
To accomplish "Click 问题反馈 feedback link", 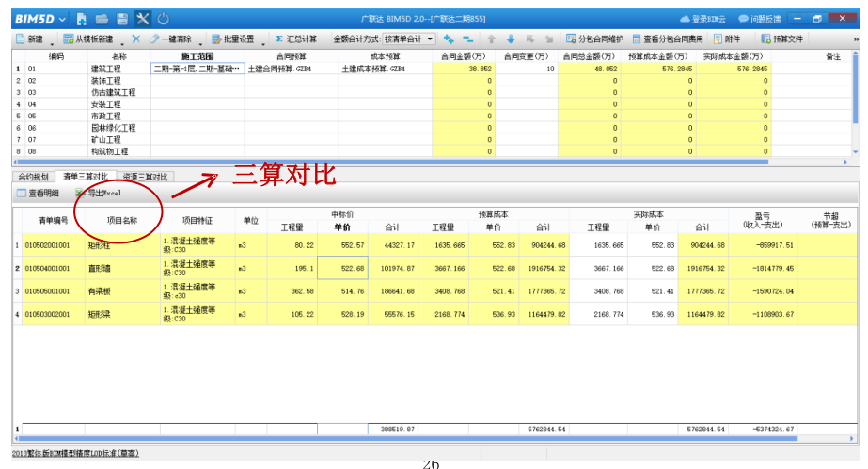I will tap(760, 19).
